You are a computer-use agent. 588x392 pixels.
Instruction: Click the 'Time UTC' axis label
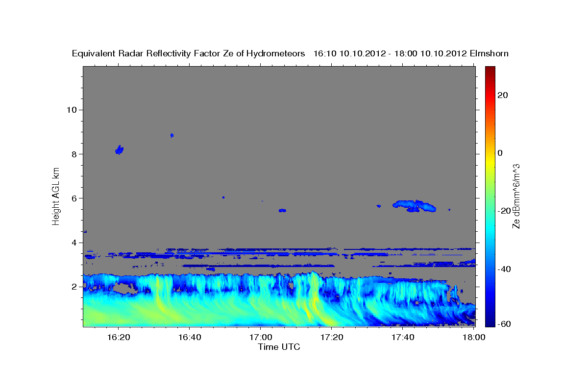279,347
